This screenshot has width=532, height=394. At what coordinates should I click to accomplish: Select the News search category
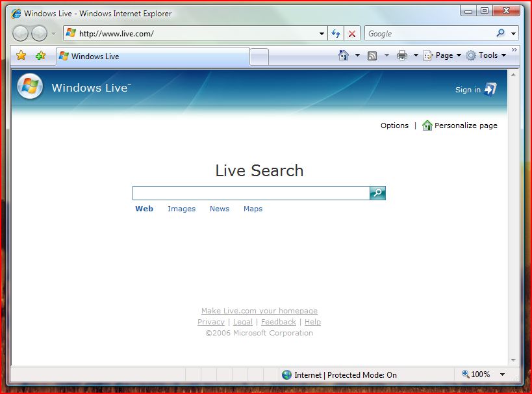pyautogui.click(x=220, y=209)
